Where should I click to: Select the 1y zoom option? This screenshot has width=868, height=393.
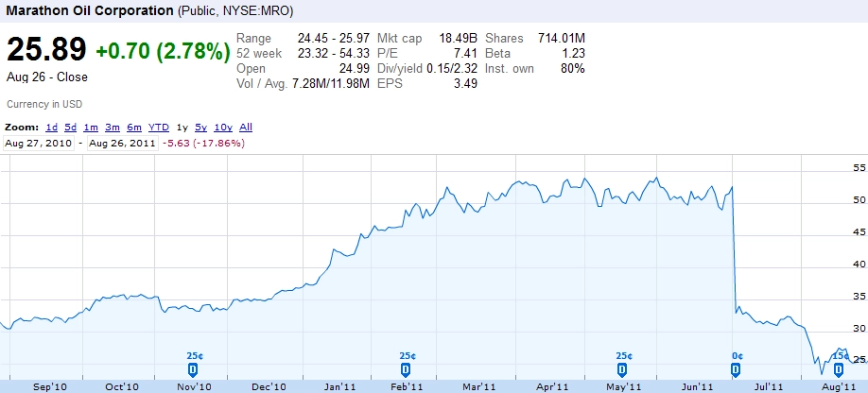(182, 128)
